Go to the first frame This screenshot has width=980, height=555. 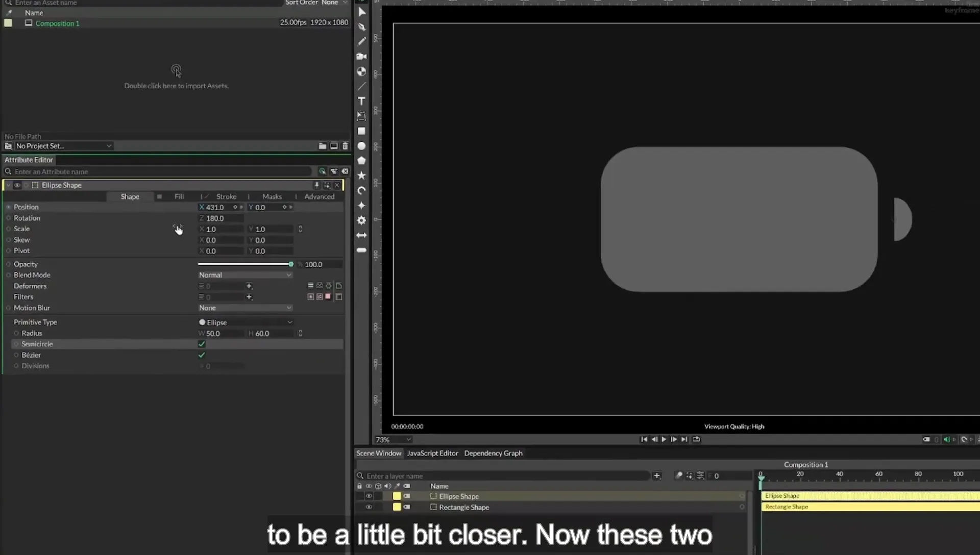coord(644,439)
